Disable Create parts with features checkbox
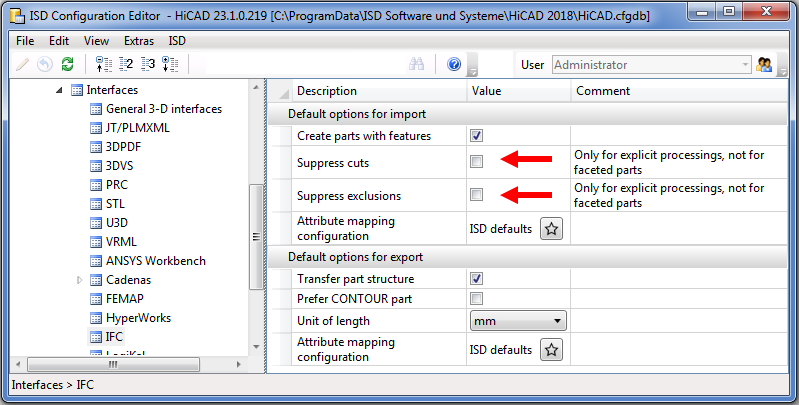The height and width of the screenshot is (405, 799). [x=477, y=135]
